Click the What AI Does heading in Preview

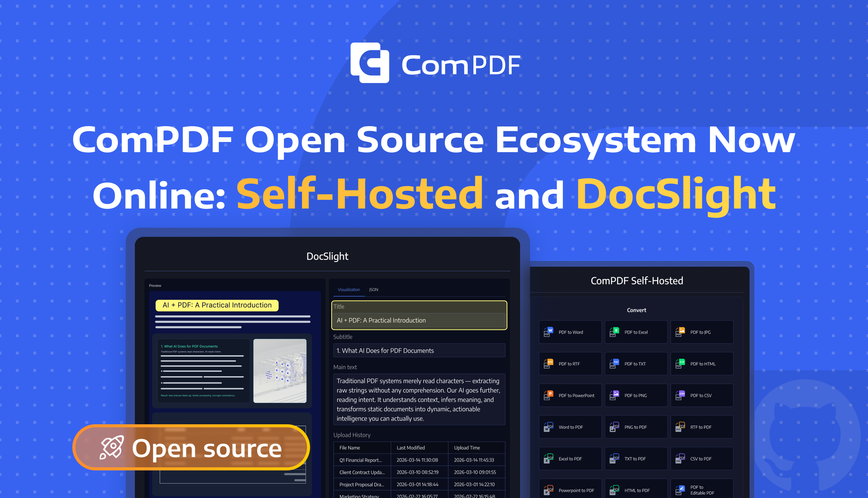pos(189,346)
